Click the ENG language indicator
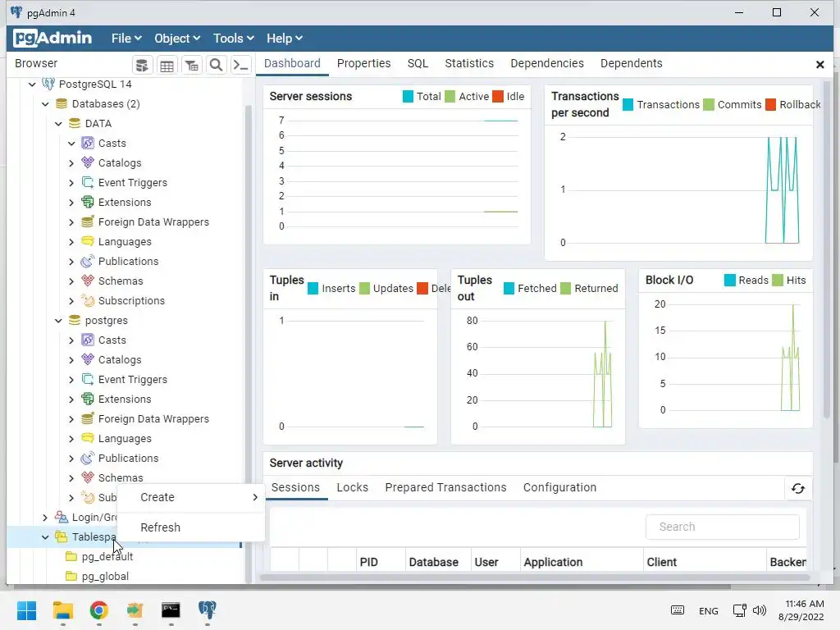Viewport: 840px width, 630px height. pyautogui.click(x=709, y=610)
